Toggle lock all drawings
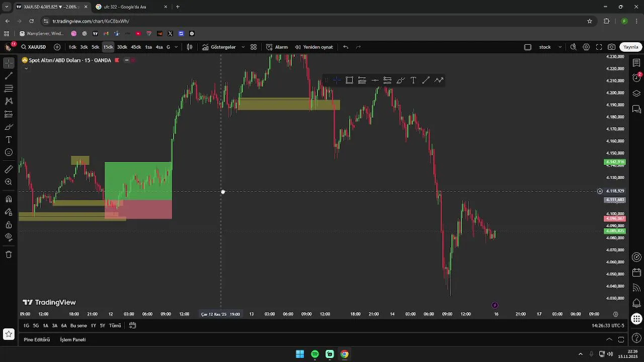Image resolution: width=644 pixels, height=362 pixels. pos(9,225)
